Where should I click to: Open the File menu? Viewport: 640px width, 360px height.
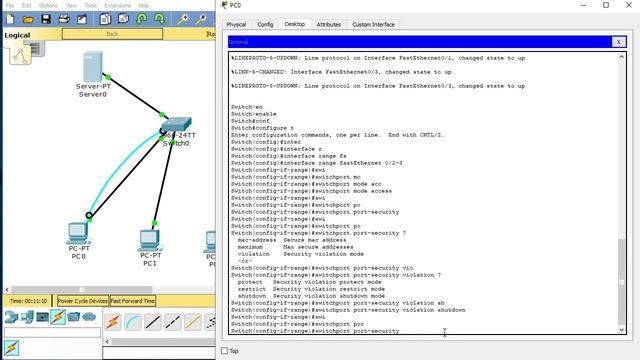click(10, 5)
